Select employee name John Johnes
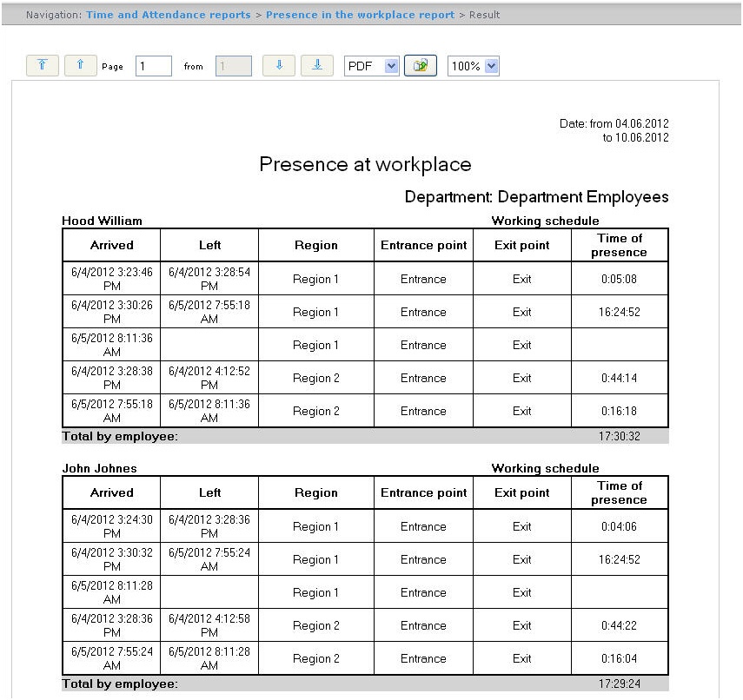Image resolution: width=743 pixels, height=700 pixels. (100, 468)
